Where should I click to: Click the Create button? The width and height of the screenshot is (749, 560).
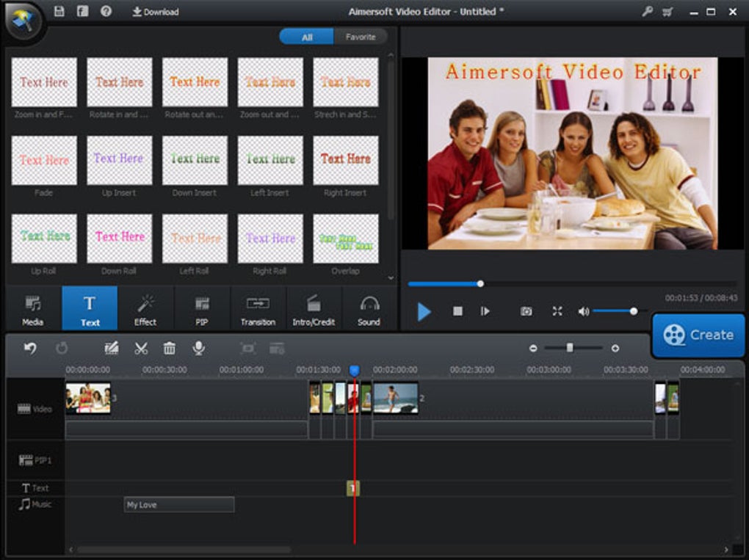point(698,335)
